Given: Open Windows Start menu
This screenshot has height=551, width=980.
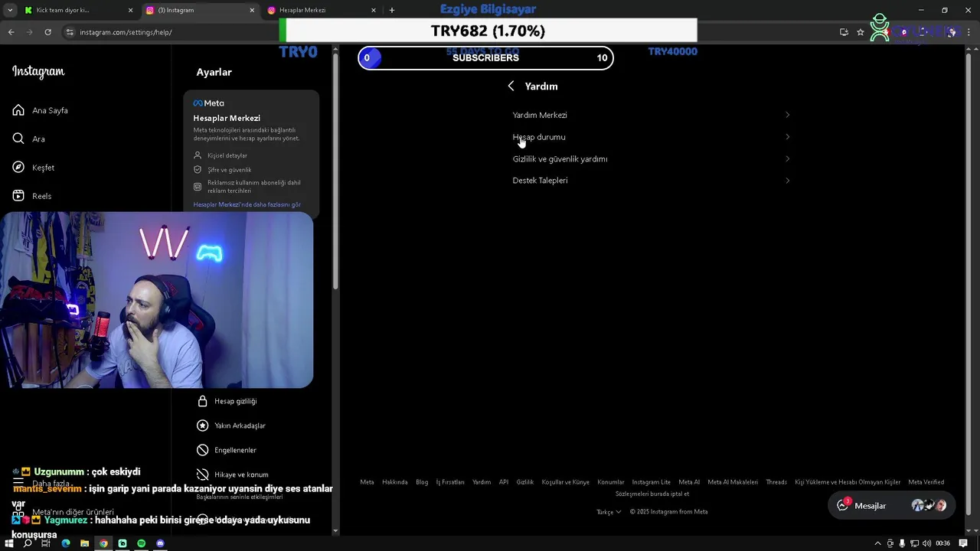Looking at the screenshot, I should tap(9, 543).
